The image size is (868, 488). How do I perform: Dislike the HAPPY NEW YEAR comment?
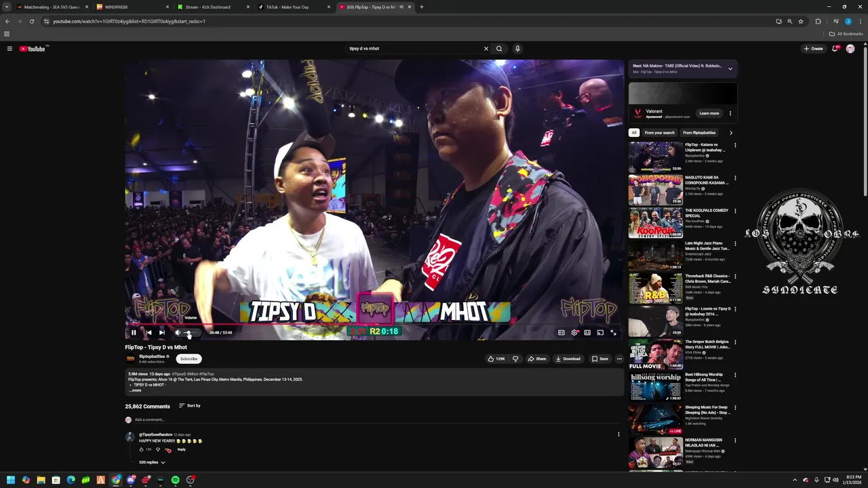pyautogui.click(x=158, y=449)
